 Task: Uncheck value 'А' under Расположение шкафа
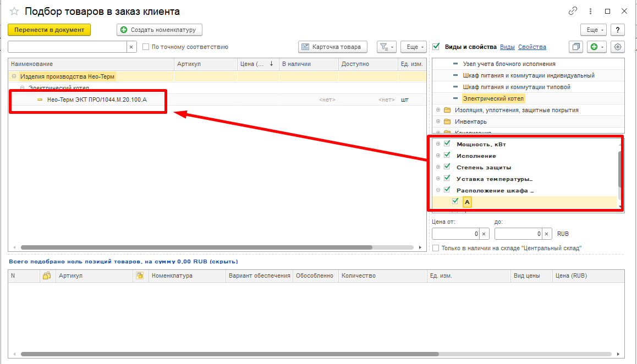point(455,201)
